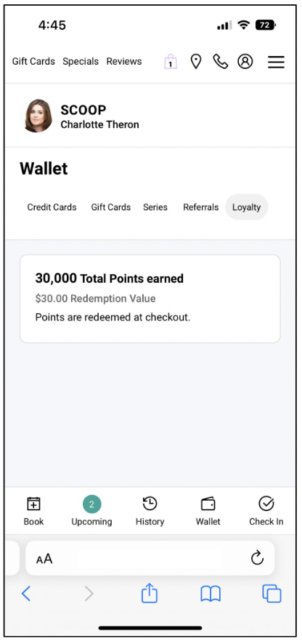
Task: Tap the phone call icon
Action: pyautogui.click(x=221, y=62)
